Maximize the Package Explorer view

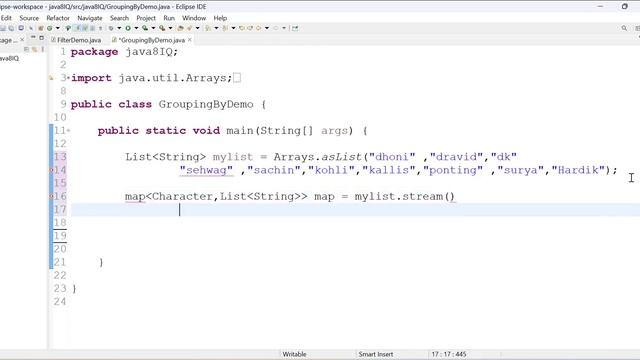click(x=41, y=38)
